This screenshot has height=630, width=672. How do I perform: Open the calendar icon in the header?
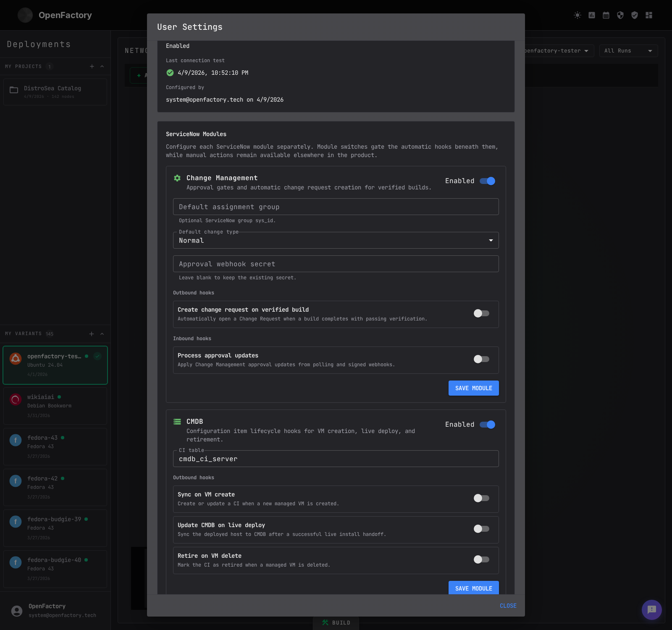click(x=606, y=15)
